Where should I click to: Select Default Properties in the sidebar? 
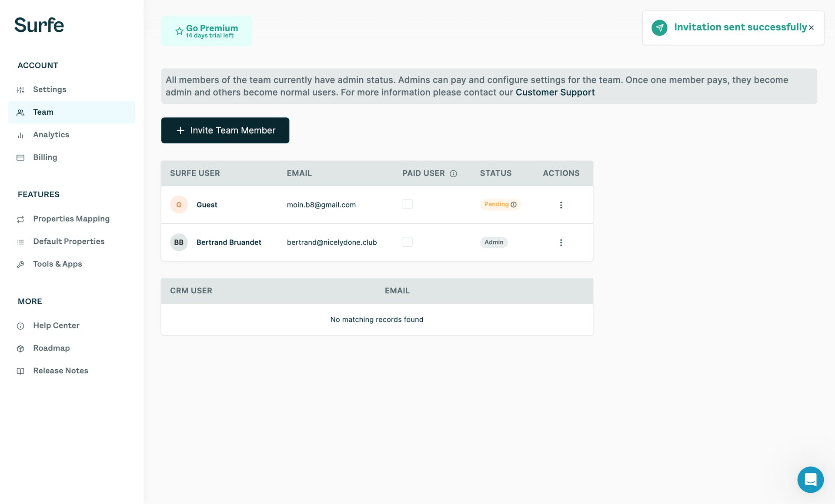click(68, 241)
